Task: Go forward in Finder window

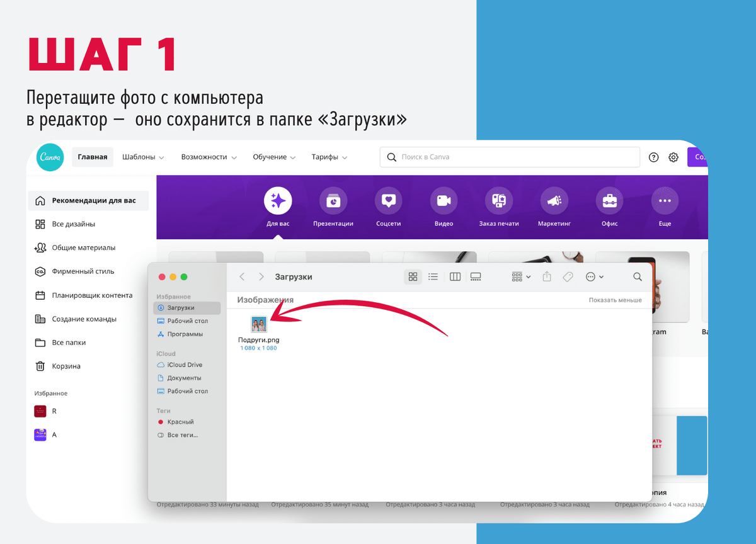Action: pos(261,277)
